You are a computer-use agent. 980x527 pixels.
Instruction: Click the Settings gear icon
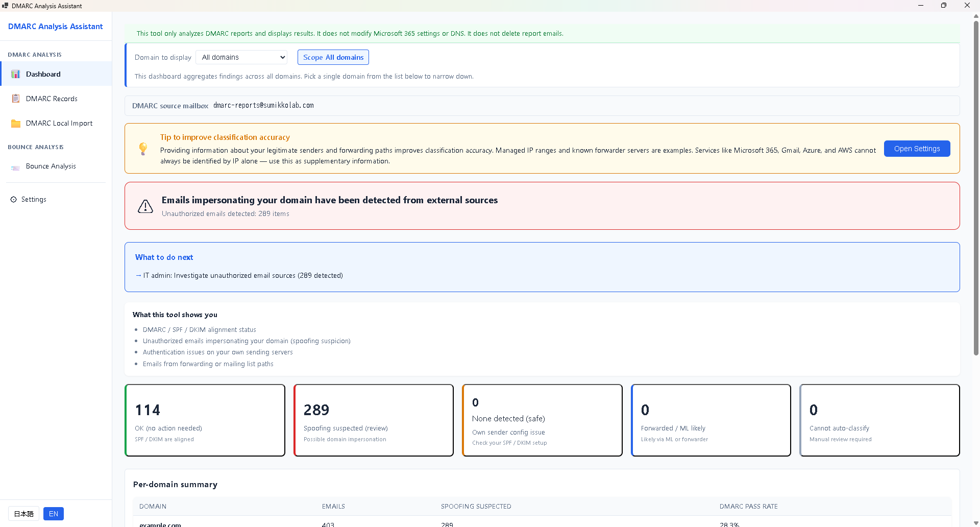pyautogui.click(x=14, y=199)
